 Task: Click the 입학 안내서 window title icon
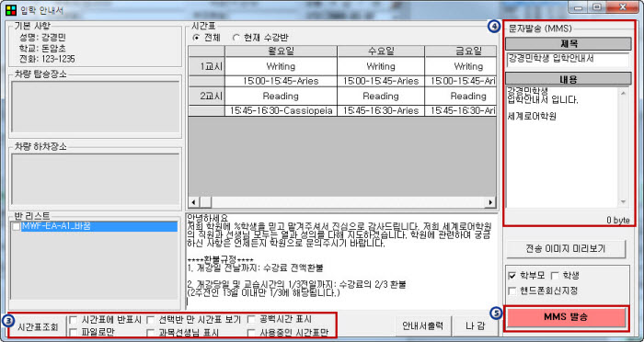coord(11,10)
